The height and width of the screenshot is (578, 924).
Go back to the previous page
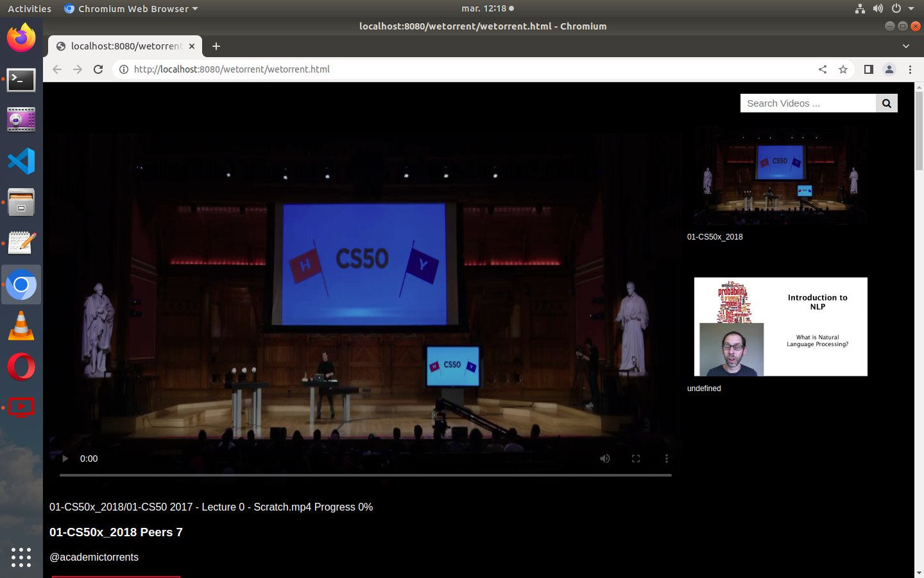tap(57, 69)
